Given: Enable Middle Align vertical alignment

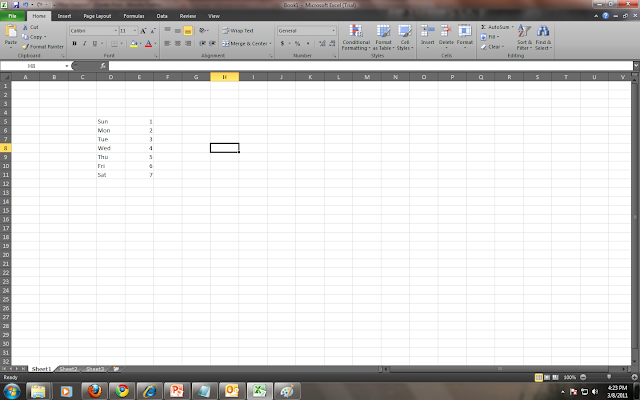Looking at the screenshot, I should click(178, 31).
